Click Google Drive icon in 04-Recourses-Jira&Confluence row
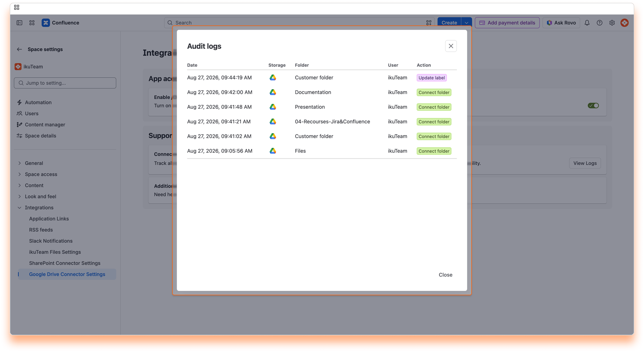This screenshot has height=352, width=644. (x=273, y=121)
